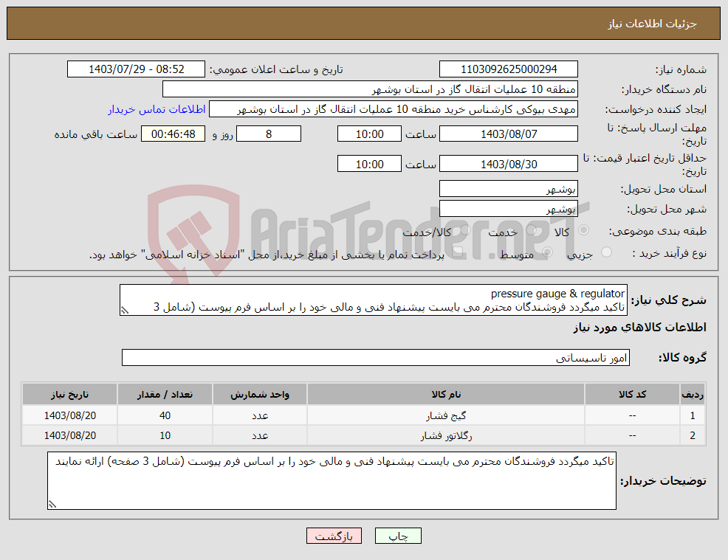Viewport: 728px width, 560px height.
Task: Click the اطلاعات کالاهای مورد نیاز heading
Action: (x=639, y=328)
